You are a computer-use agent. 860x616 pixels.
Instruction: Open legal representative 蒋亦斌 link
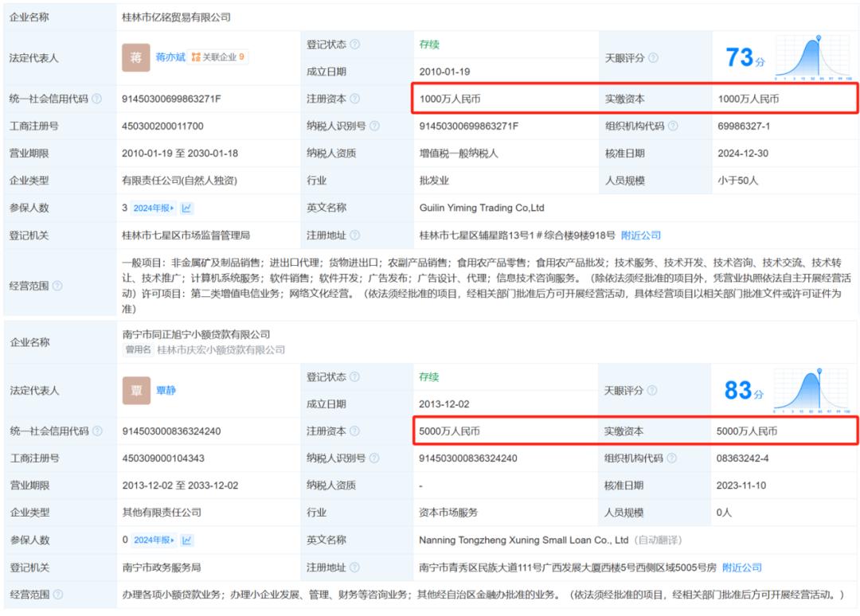click(170, 57)
